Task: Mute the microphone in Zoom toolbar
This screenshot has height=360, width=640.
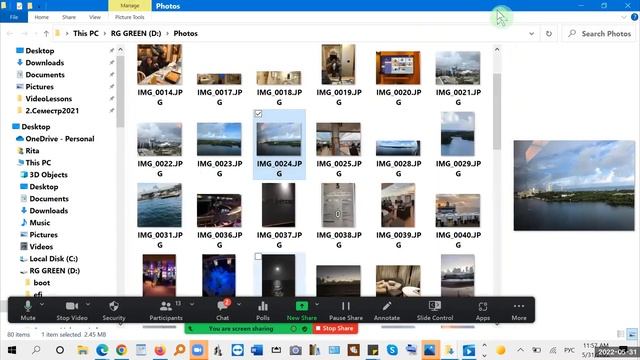Action: pos(28,310)
